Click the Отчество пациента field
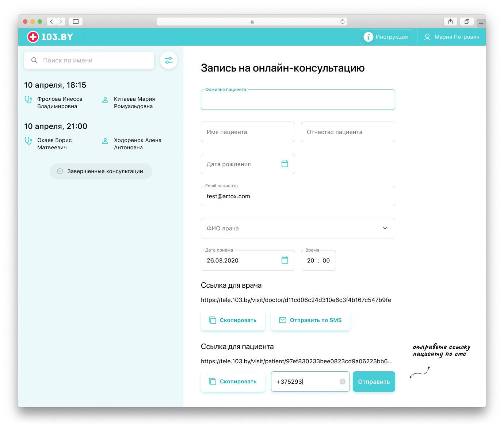The width and height of the screenshot is (504, 429). pos(348,132)
